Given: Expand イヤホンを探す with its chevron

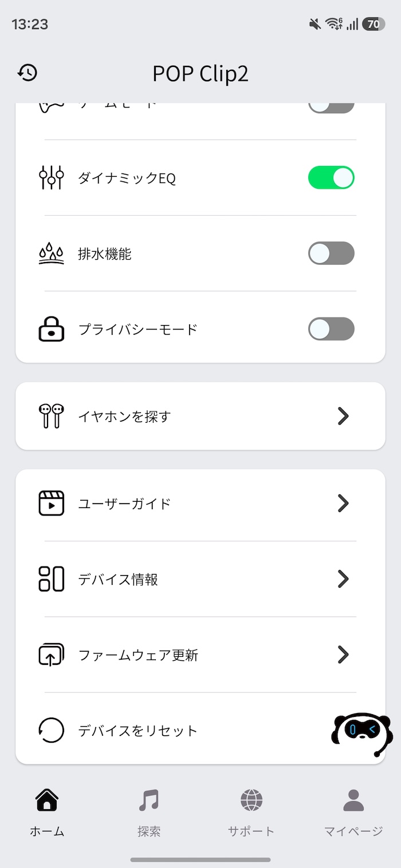Looking at the screenshot, I should point(343,416).
